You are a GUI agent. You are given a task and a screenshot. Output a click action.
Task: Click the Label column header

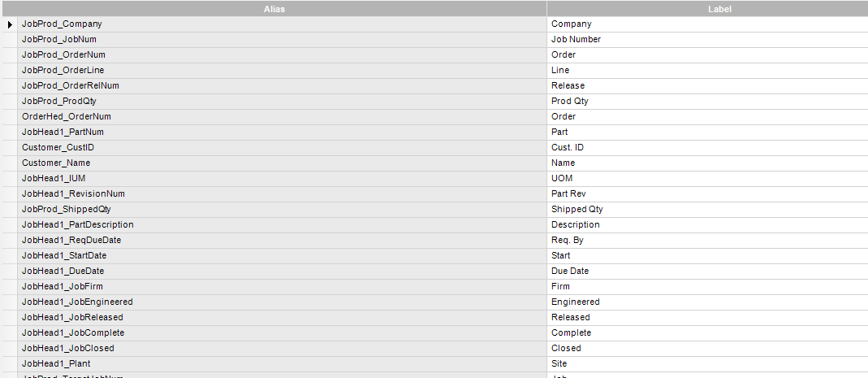707,9
